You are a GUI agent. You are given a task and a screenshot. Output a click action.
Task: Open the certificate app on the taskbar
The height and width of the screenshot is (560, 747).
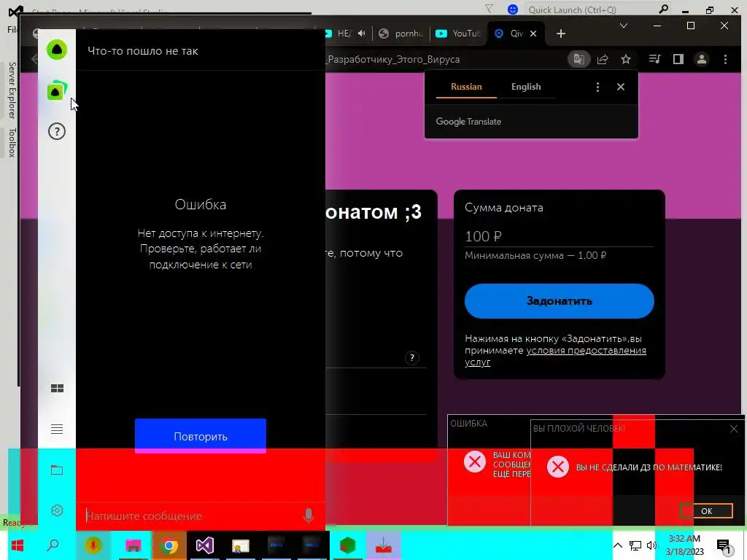(x=241, y=545)
